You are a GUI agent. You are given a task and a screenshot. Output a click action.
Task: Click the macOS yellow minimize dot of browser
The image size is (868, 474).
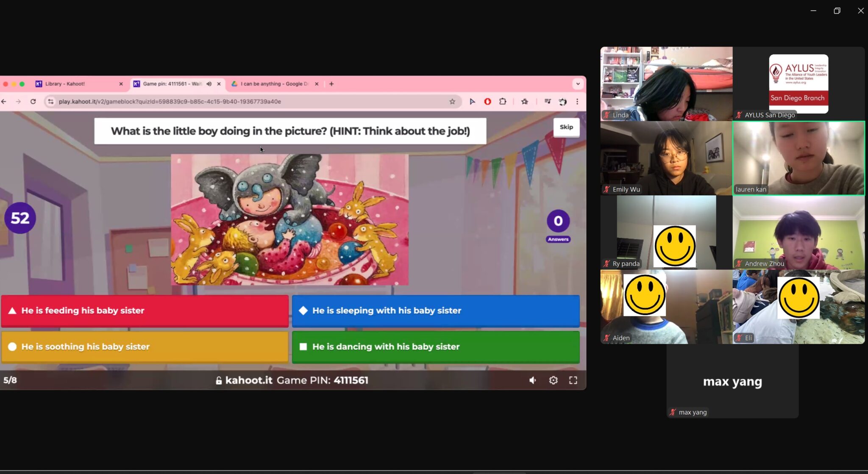pos(14,84)
